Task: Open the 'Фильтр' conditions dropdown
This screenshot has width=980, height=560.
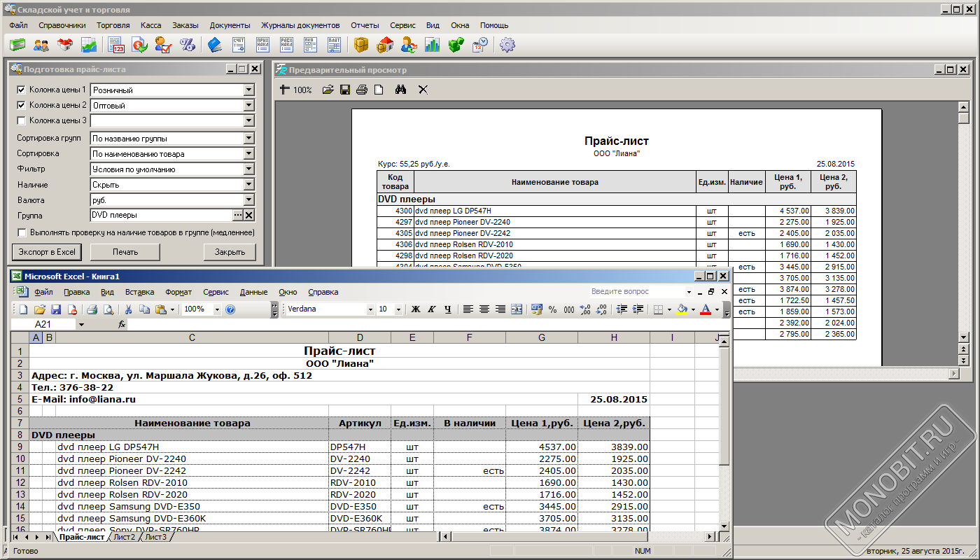Action: [x=248, y=169]
